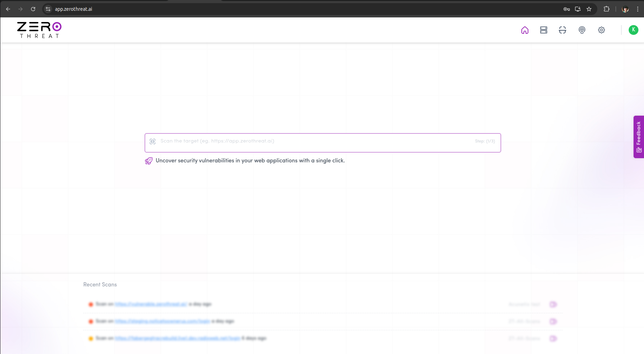Open the browser profile avatar
Screen dimensions: 644x354
tap(625, 9)
